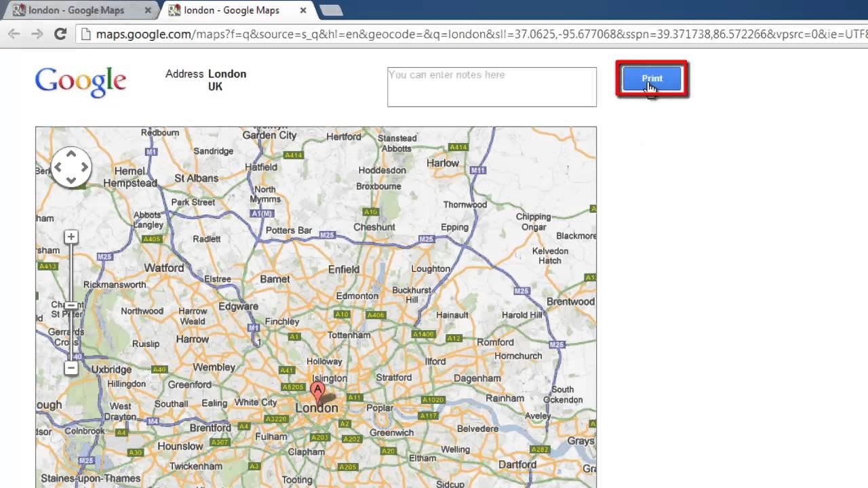Click the Edgware label on the map
Viewport: 868px width, 488px height.
coord(239,306)
